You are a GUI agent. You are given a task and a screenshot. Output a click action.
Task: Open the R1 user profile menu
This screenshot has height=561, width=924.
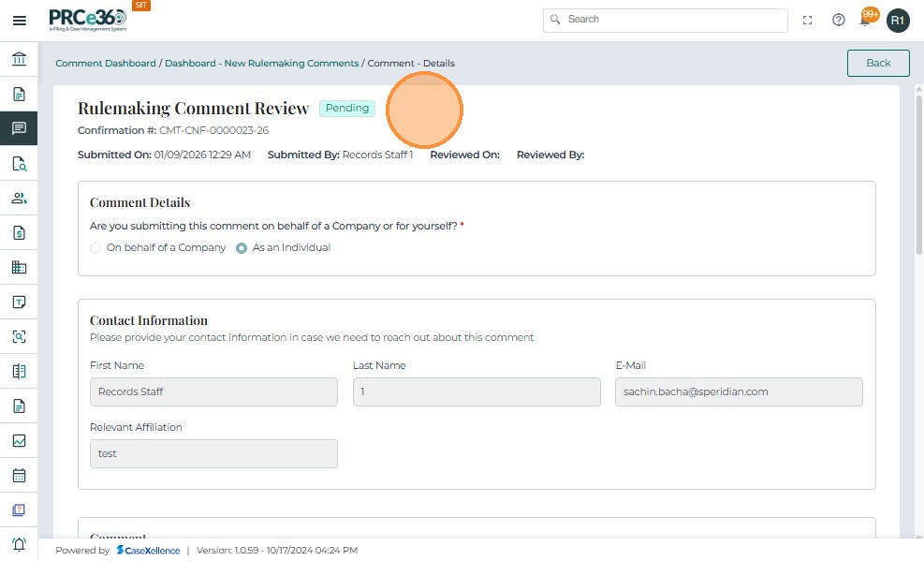click(x=898, y=21)
